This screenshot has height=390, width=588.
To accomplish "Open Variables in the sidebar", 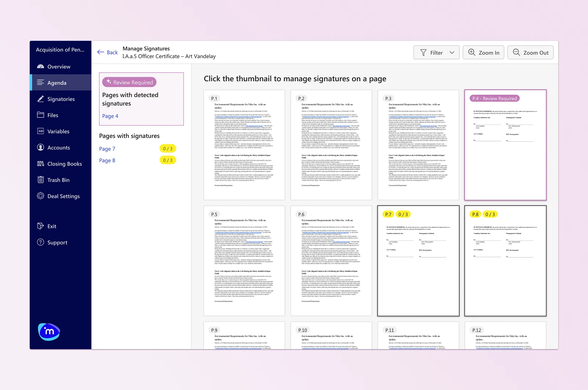I will pyautogui.click(x=61, y=131).
